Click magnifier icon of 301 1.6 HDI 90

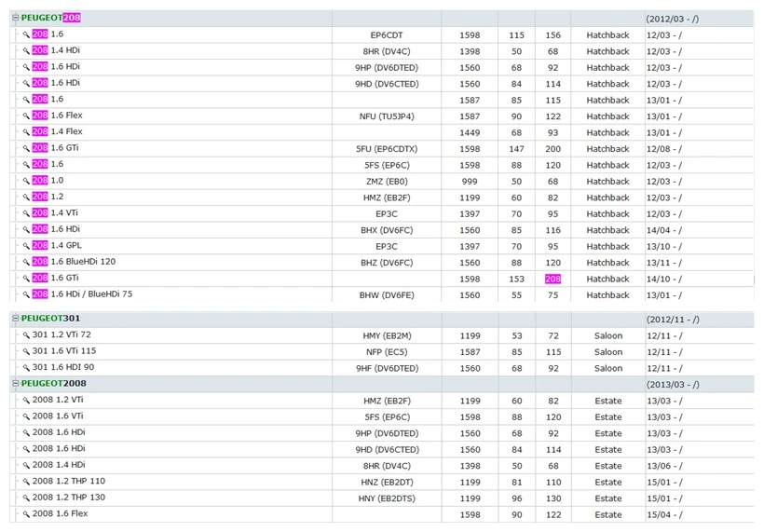(26, 368)
